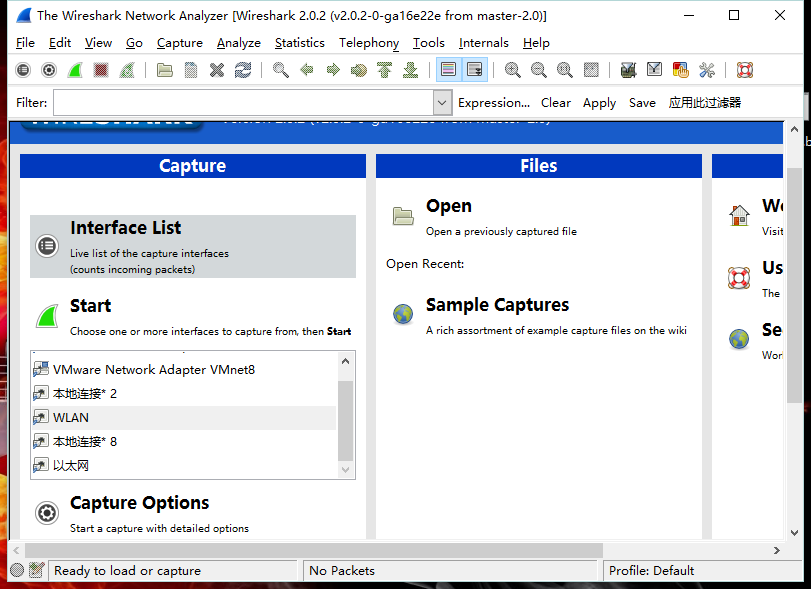Open preferences toolbar icon
811x589 pixels.
706,70
